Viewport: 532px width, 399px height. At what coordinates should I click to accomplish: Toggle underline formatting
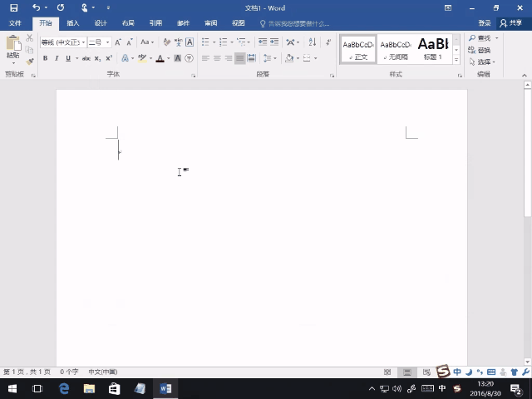[x=67, y=58]
